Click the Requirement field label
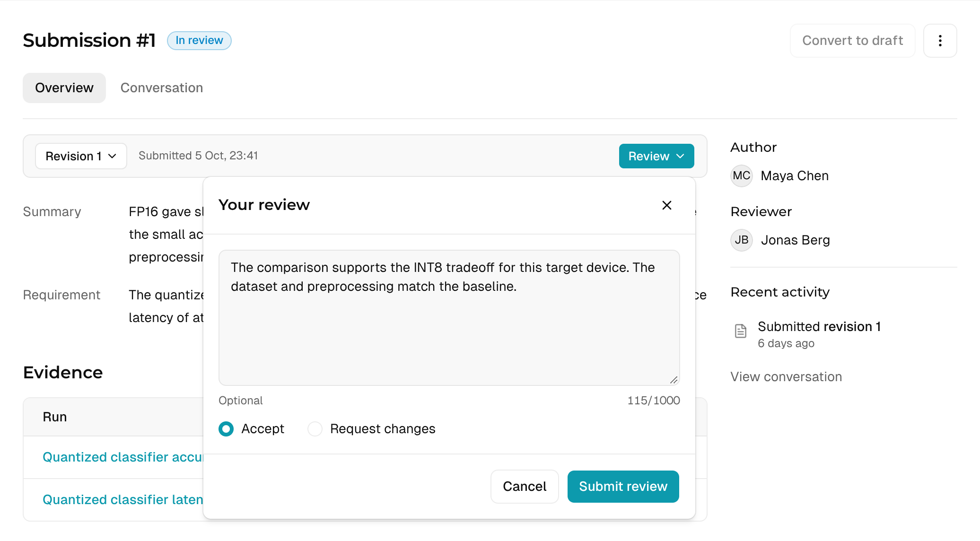This screenshot has width=980, height=541. tap(61, 295)
